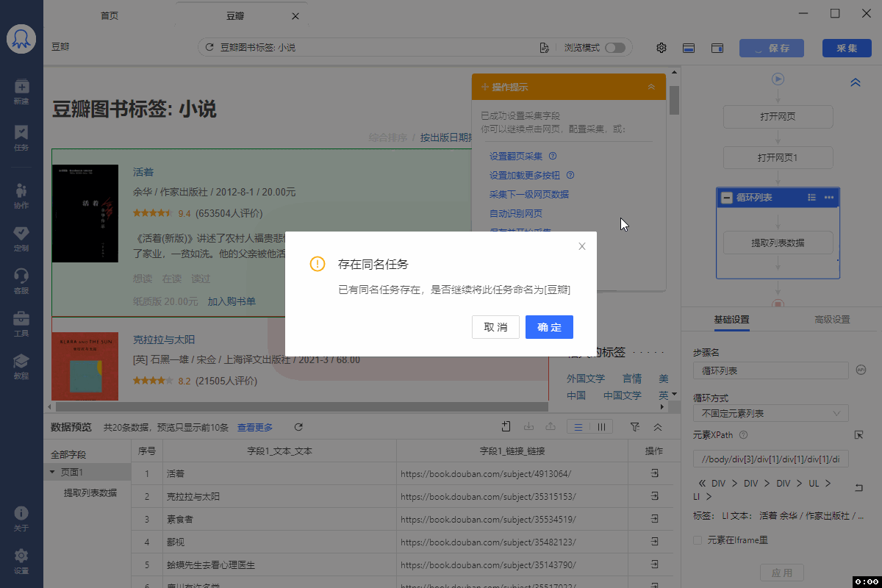Click the workflow start play icon
The width and height of the screenshot is (882, 588).
[778, 79]
